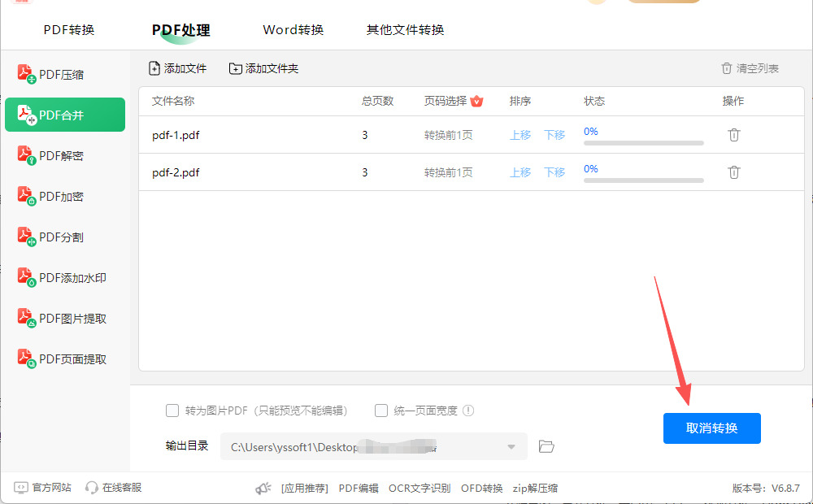This screenshot has height=504, width=813.
Task: Click the 总页数 column header
Action: (378, 101)
